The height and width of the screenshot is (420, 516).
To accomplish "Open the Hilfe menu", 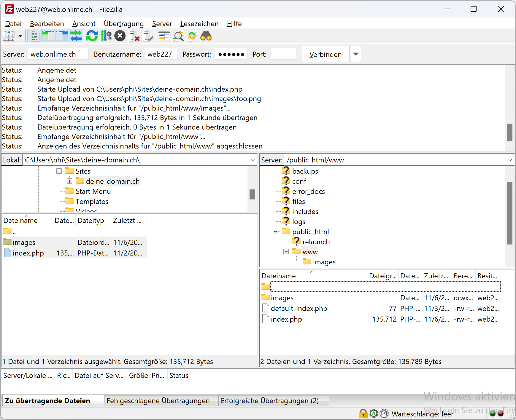I will [x=234, y=24].
